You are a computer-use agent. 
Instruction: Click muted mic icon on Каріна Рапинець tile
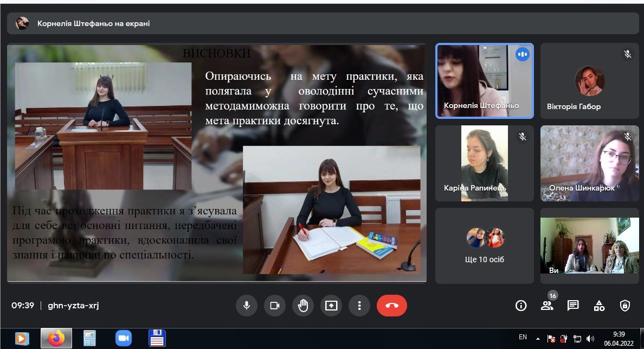click(x=523, y=136)
